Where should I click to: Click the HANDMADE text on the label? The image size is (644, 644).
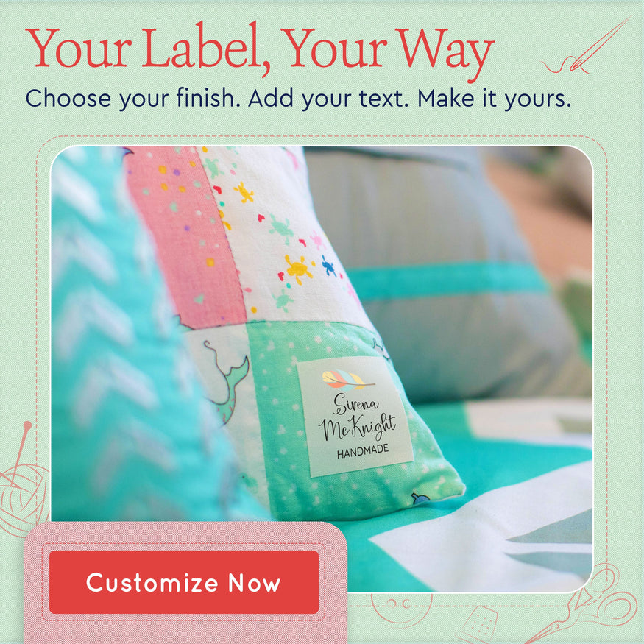coord(363,451)
